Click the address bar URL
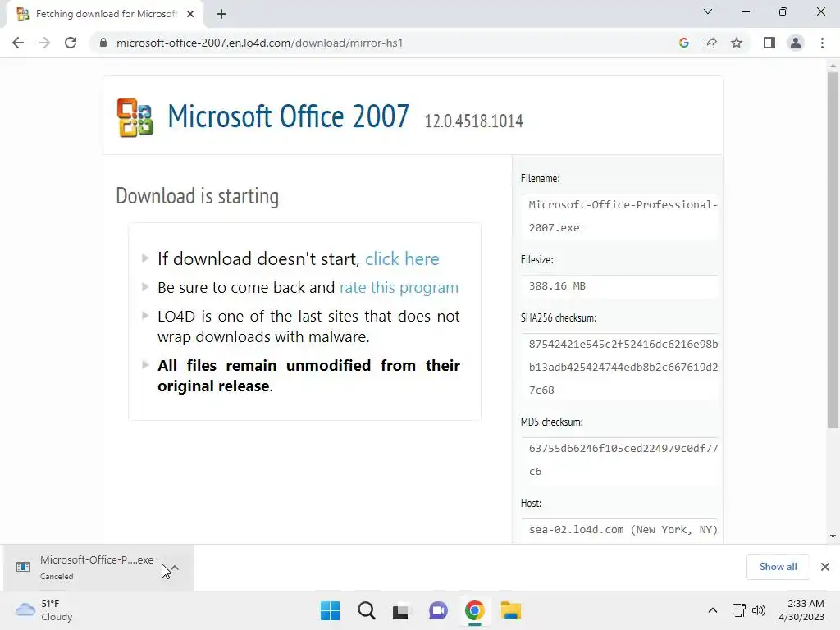Image resolution: width=840 pixels, height=630 pixels. (259, 43)
